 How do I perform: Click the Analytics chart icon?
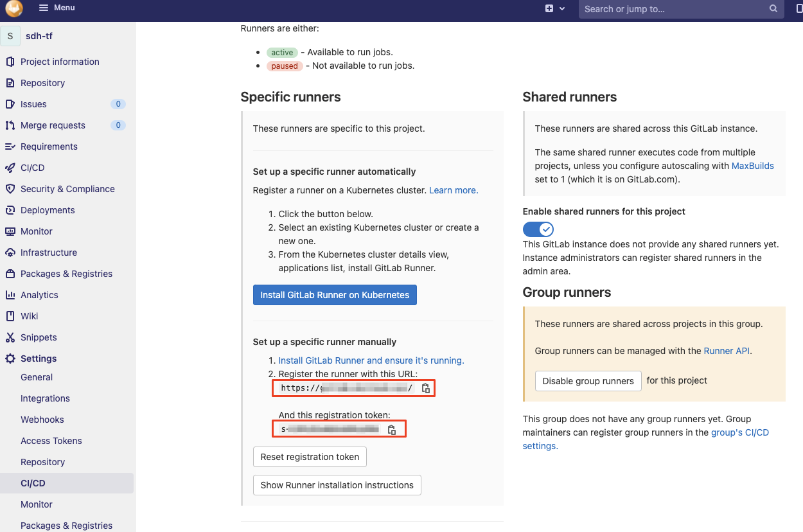coord(10,295)
